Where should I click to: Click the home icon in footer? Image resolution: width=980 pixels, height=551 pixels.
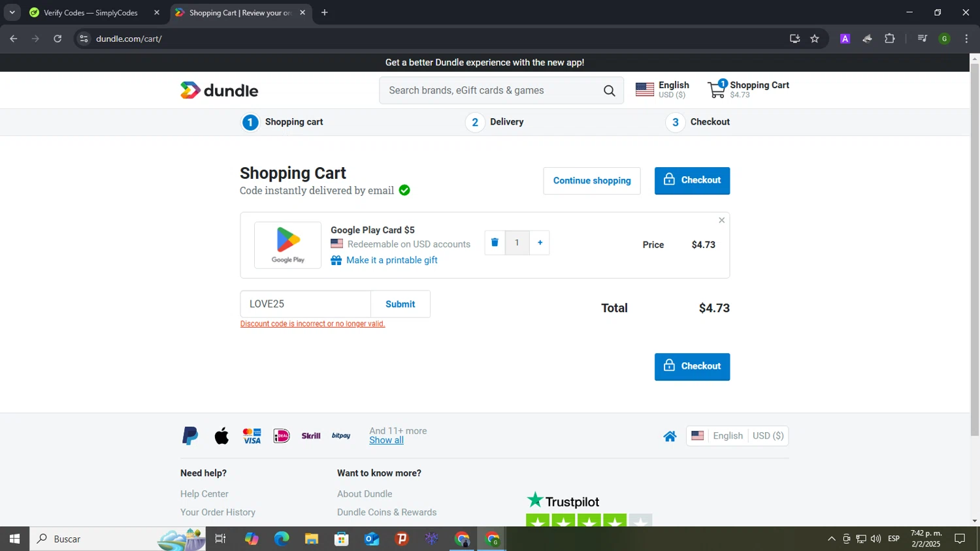pyautogui.click(x=670, y=436)
